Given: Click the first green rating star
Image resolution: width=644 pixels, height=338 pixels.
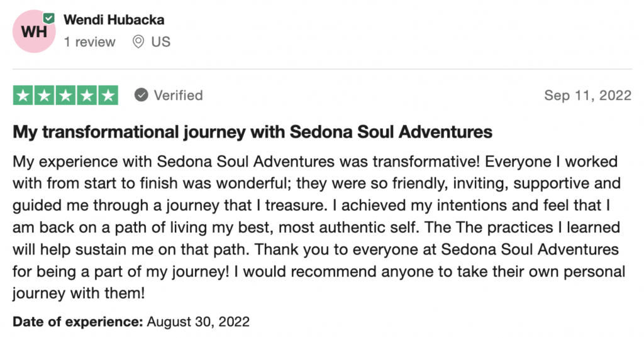Looking at the screenshot, I should coord(23,95).
